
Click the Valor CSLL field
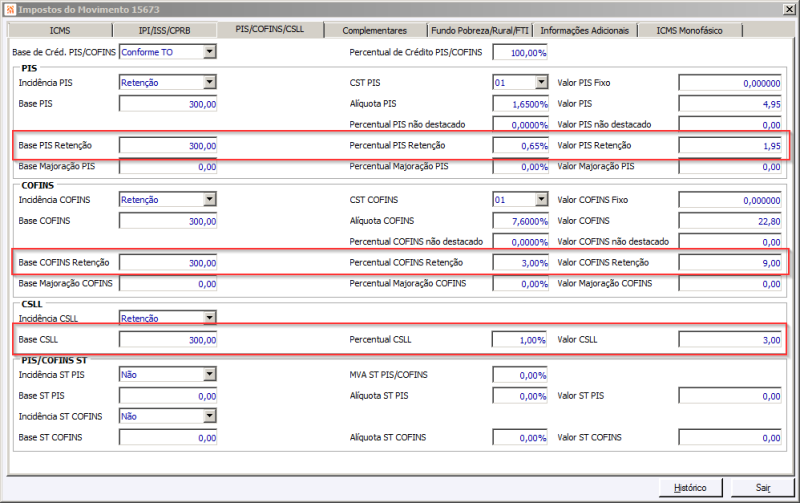point(730,340)
